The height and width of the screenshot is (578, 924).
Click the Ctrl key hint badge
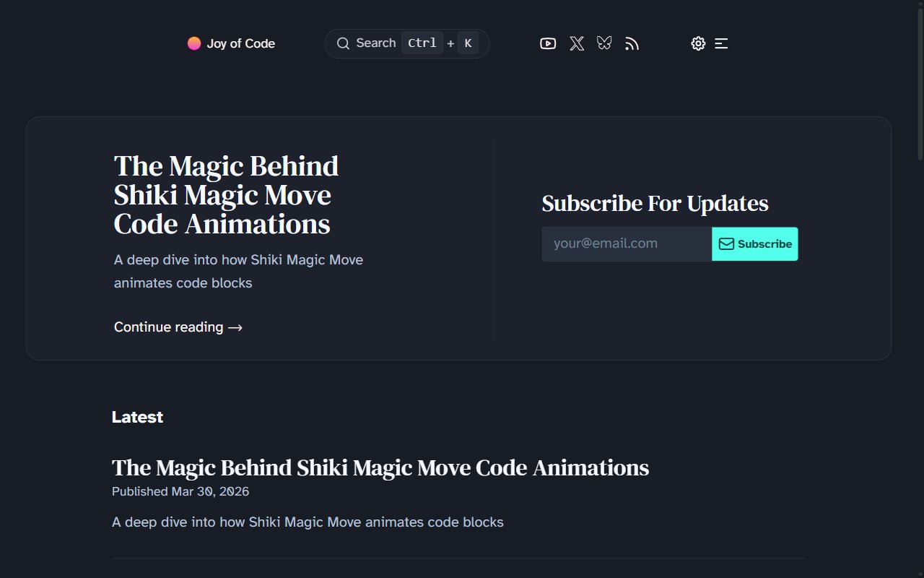point(422,43)
